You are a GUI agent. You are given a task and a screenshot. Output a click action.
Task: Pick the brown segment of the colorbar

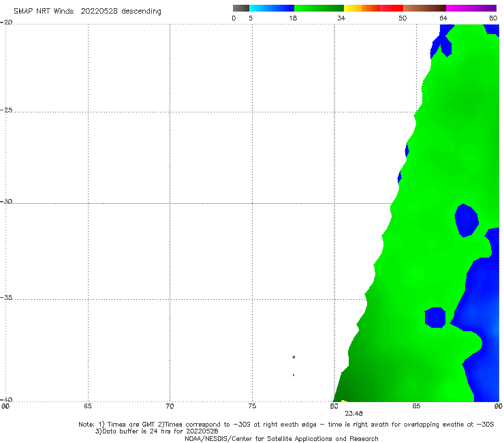tap(424, 8)
